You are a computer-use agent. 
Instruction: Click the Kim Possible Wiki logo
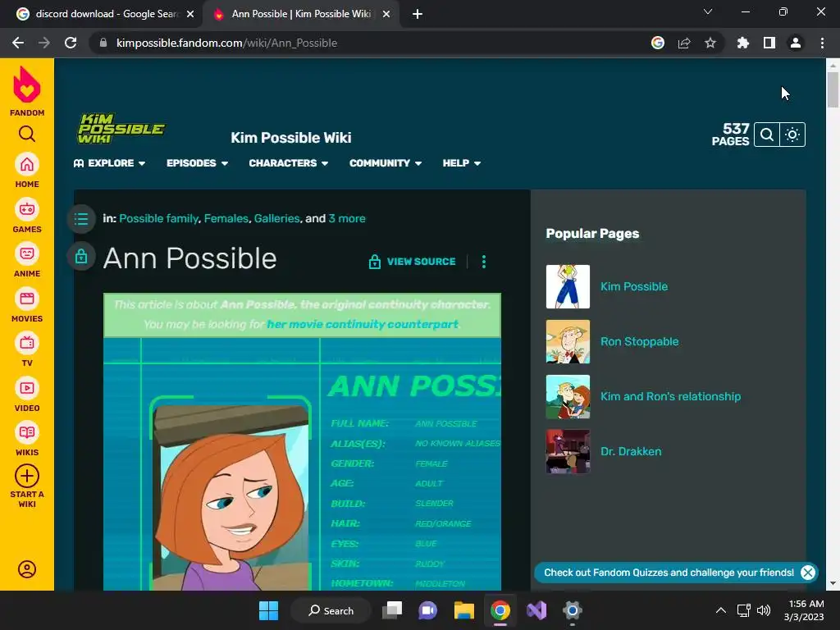121,128
